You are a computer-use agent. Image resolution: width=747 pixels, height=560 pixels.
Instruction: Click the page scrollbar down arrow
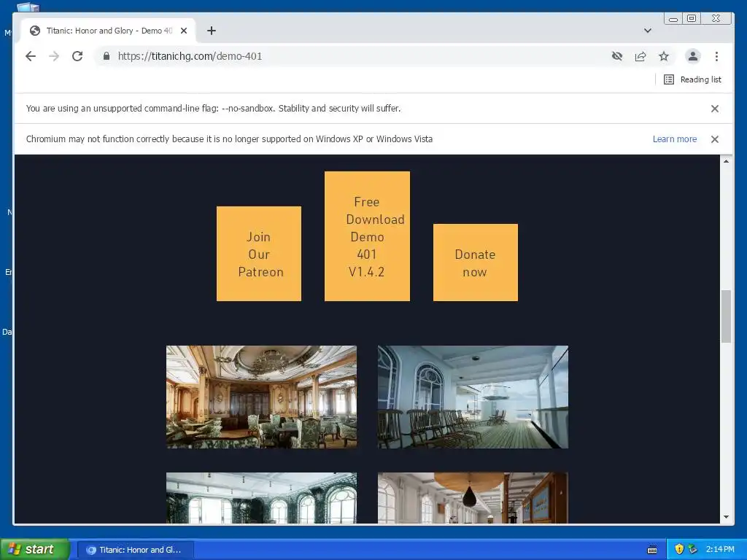726,517
